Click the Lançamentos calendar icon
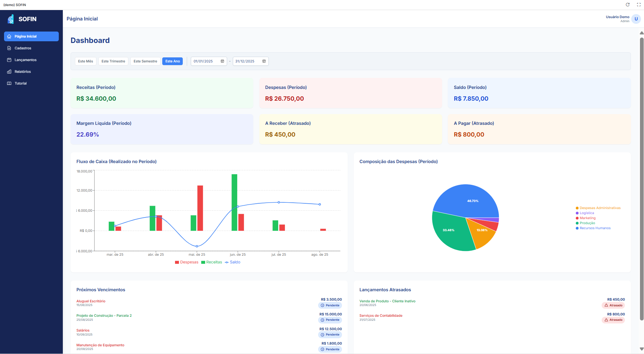 9,60
